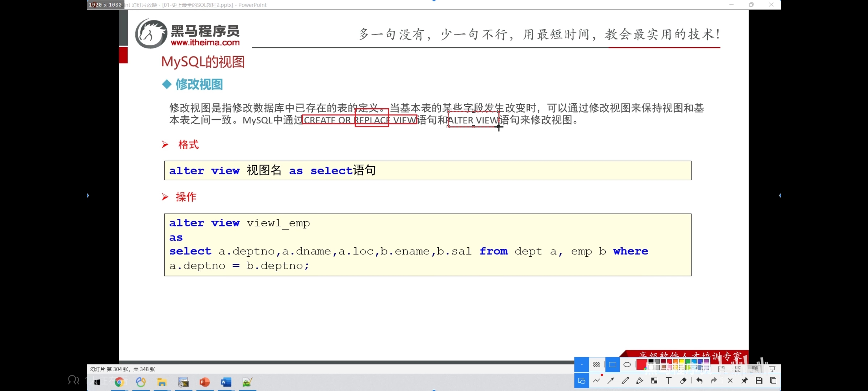
Task: Pick the green color swatch
Action: (688, 362)
